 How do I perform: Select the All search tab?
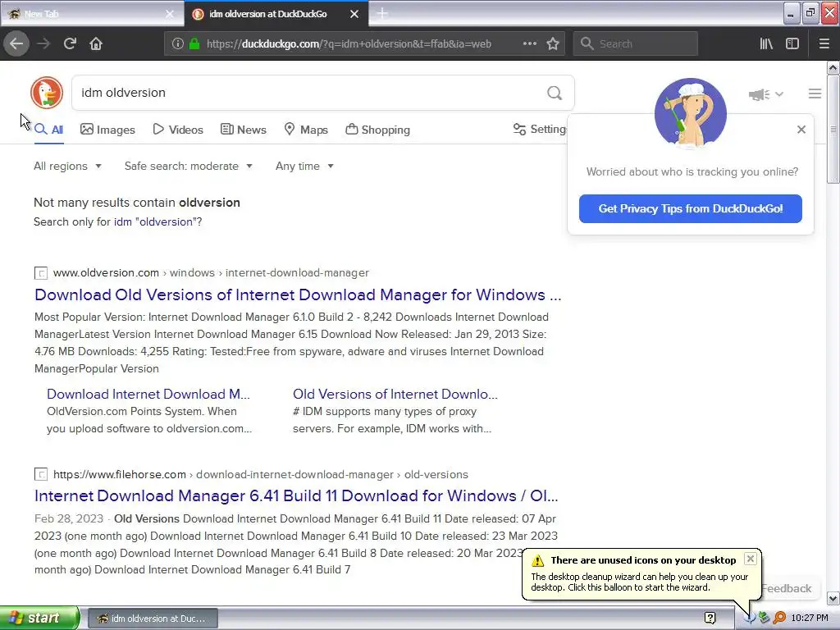[x=48, y=130]
